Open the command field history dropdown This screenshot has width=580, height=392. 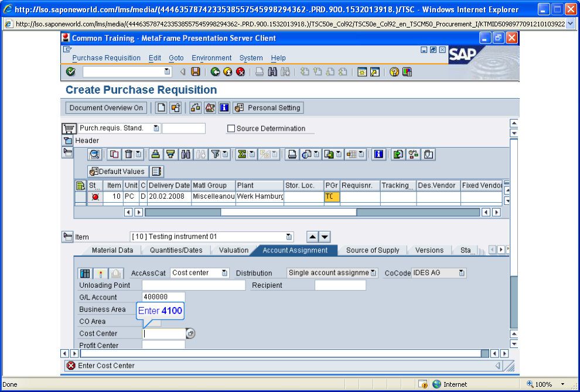click(x=167, y=71)
